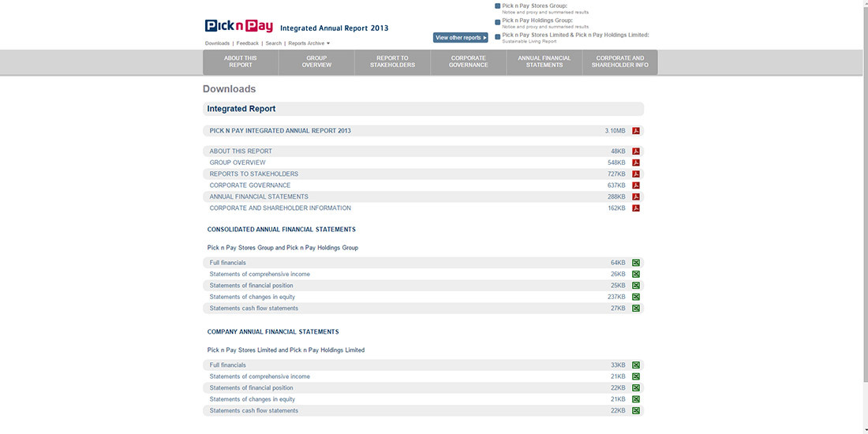Image resolution: width=868 pixels, height=434 pixels.
Task: Click the 237KB file size text
Action: 616,297
